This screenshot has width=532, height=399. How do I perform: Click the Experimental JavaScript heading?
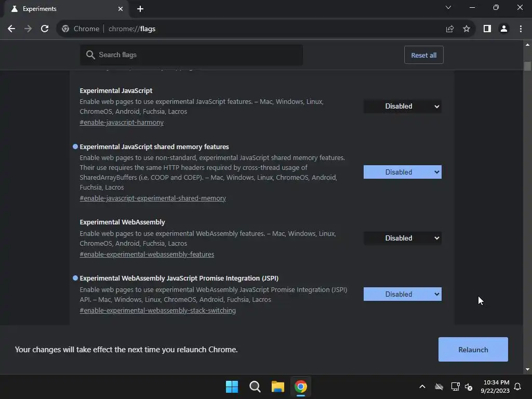point(116,90)
